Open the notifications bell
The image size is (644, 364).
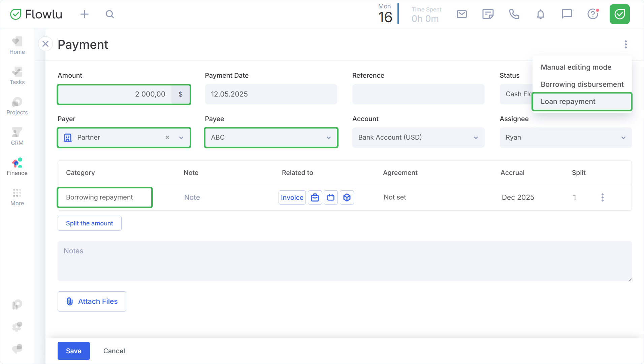[540, 14]
